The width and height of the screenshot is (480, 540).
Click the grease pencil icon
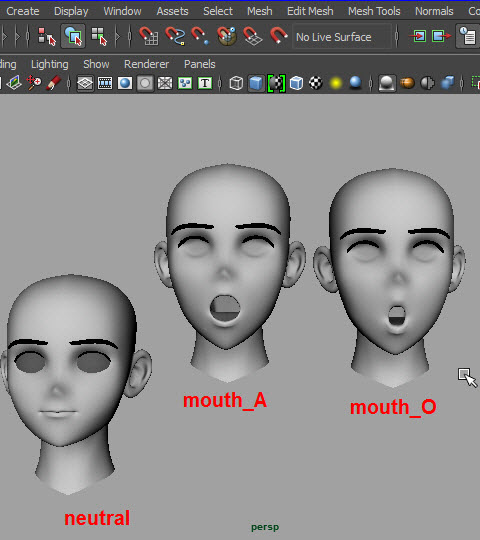[x=53, y=83]
